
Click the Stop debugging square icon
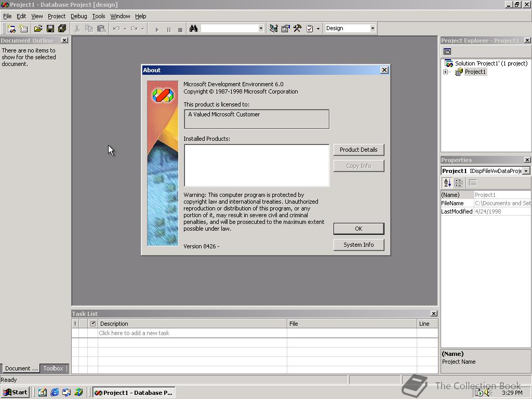coord(180,30)
